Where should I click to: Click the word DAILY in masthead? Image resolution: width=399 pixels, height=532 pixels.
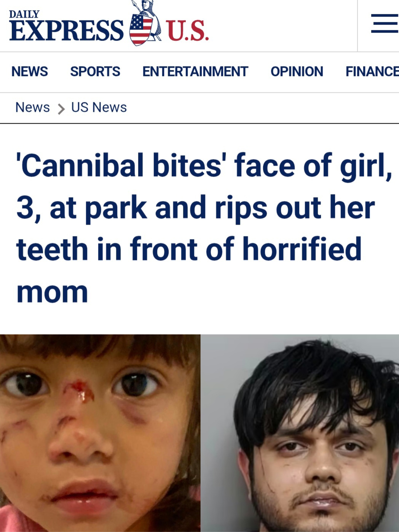24,14
